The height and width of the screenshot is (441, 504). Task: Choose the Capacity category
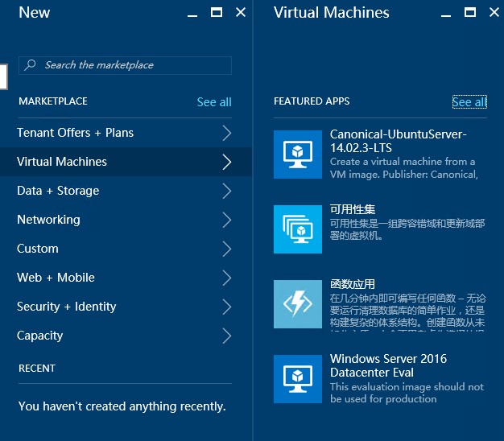point(126,336)
